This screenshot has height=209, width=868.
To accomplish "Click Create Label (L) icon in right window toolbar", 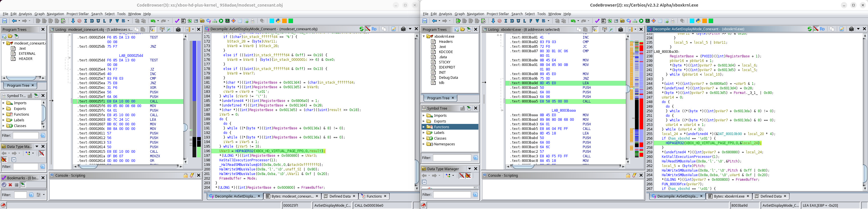I will [x=525, y=21].
